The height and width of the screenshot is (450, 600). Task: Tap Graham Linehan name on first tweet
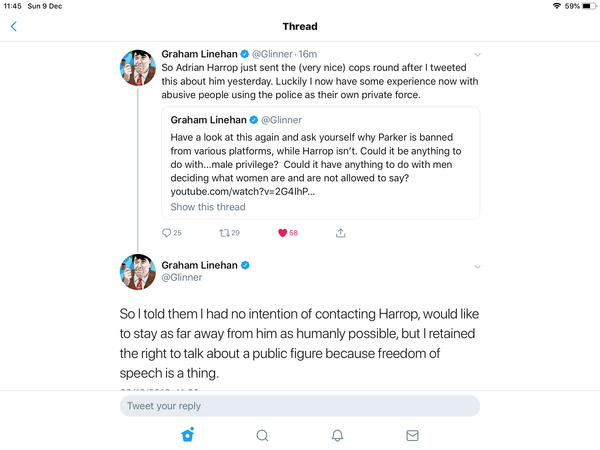pyautogui.click(x=203, y=53)
